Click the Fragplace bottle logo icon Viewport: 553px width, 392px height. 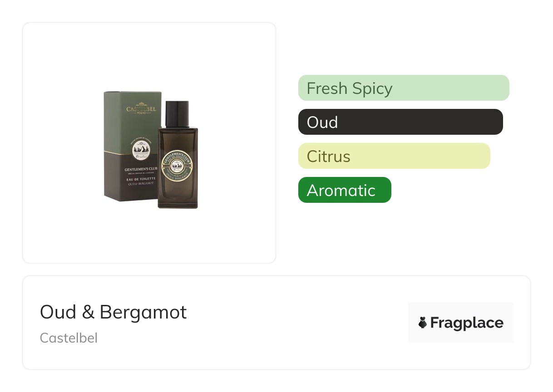(x=423, y=323)
